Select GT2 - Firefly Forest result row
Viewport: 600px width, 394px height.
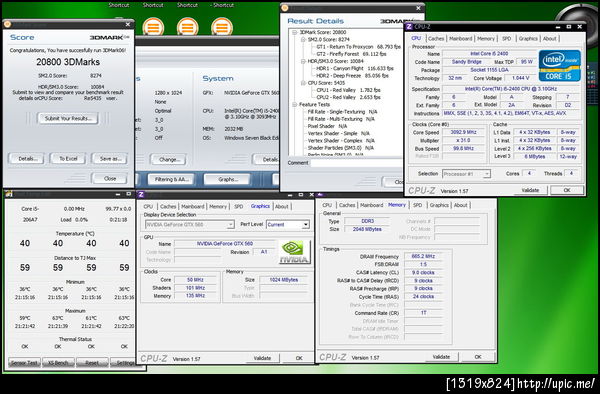[351, 54]
